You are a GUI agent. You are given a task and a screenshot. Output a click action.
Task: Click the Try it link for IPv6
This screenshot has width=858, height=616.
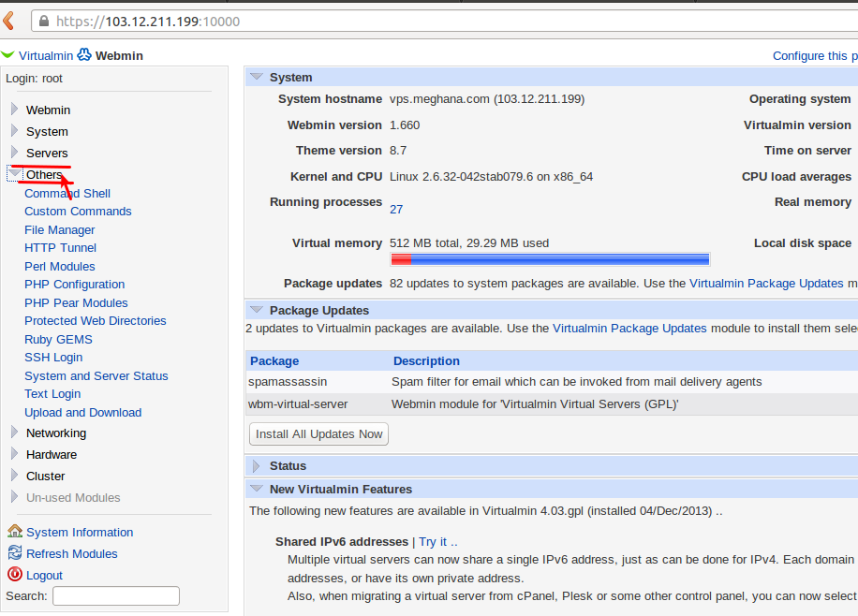(x=438, y=542)
